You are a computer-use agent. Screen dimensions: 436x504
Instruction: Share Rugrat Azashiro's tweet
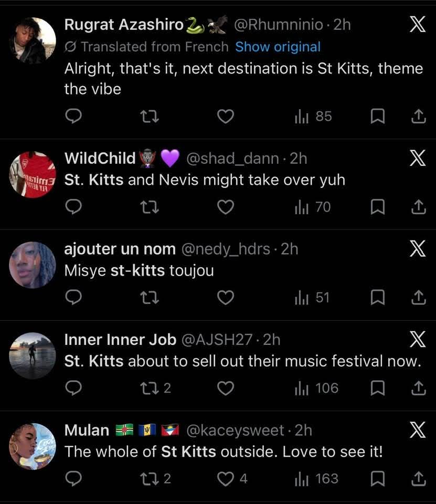click(x=418, y=116)
